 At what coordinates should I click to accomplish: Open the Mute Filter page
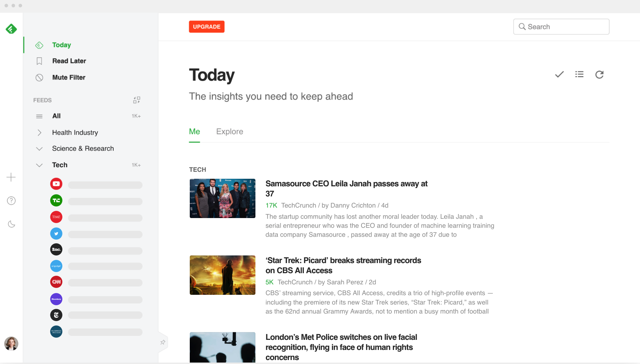click(91, 77)
